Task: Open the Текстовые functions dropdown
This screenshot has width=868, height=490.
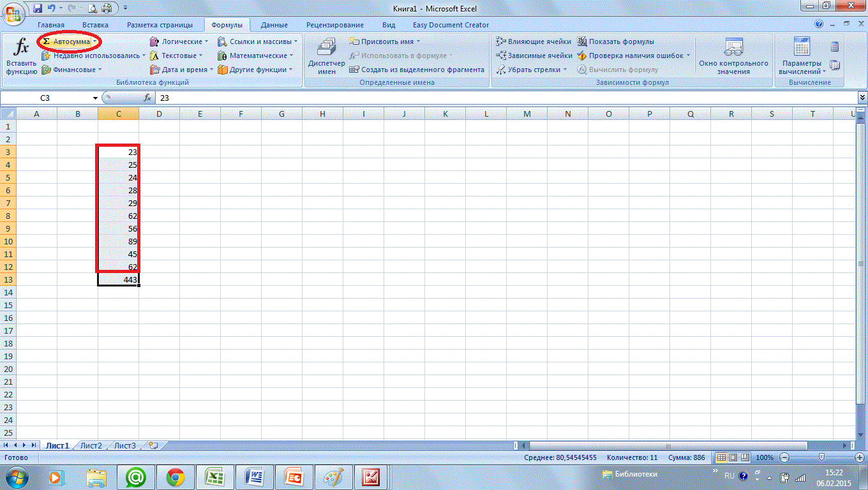Action: pyautogui.click(x=176, y=56)
